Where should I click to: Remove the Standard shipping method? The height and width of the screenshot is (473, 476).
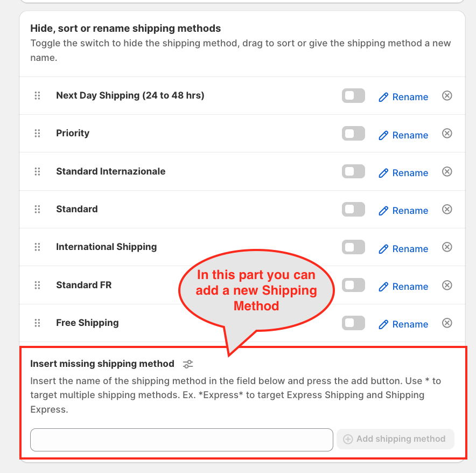click(x=447, y=209)
